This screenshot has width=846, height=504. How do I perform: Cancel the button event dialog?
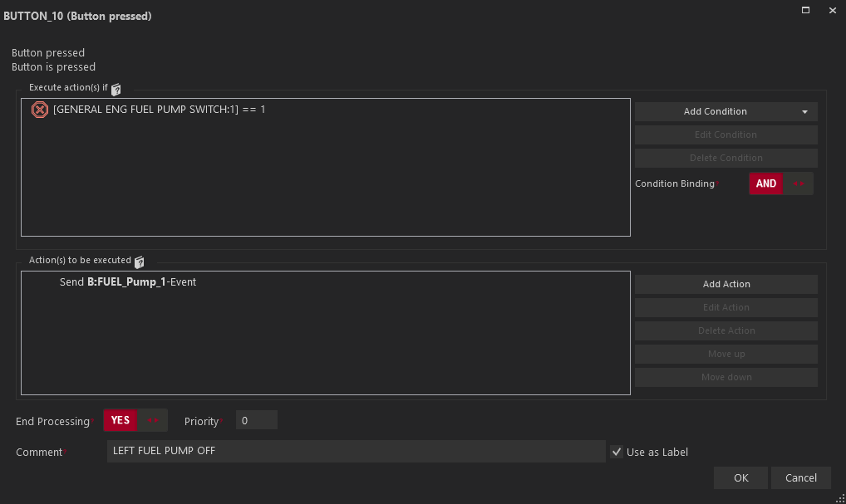click(x=800, y=477)
